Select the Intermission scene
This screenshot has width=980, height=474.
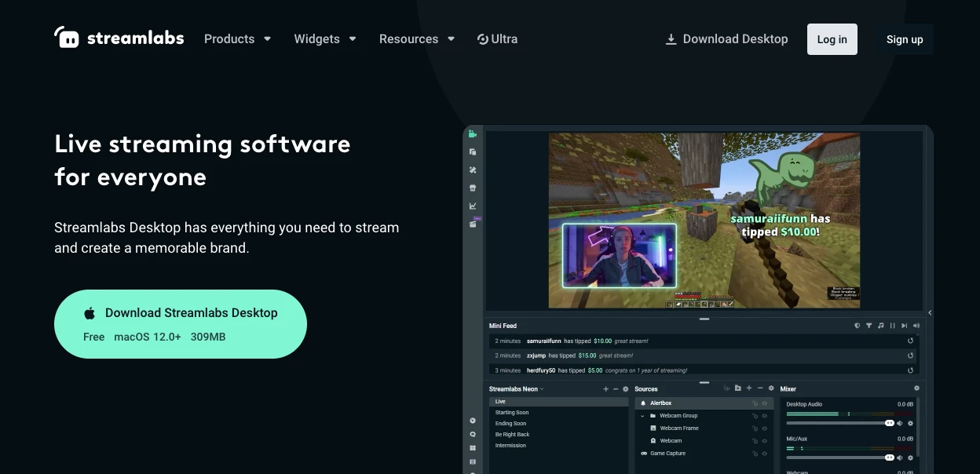[x=559, y=446]
